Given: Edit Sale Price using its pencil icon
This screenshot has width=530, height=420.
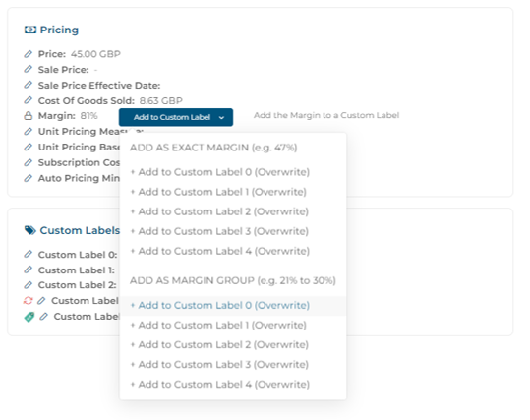Looking at the screenshot, I should click(x=29, y=69).
